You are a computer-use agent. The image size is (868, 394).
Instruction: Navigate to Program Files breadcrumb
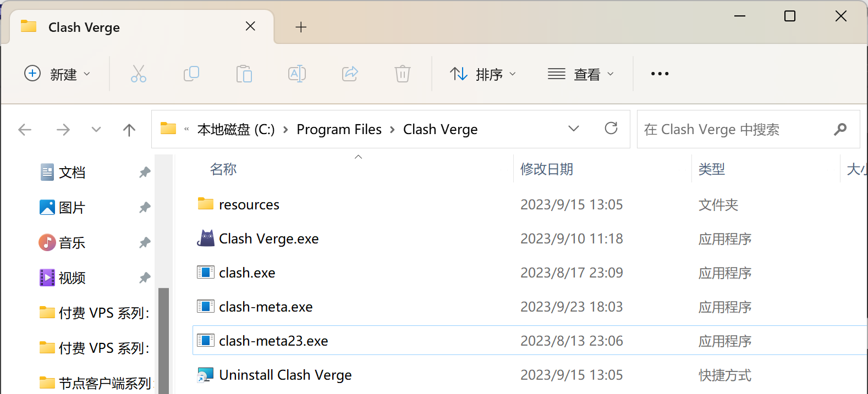click(x=339, y=129)
